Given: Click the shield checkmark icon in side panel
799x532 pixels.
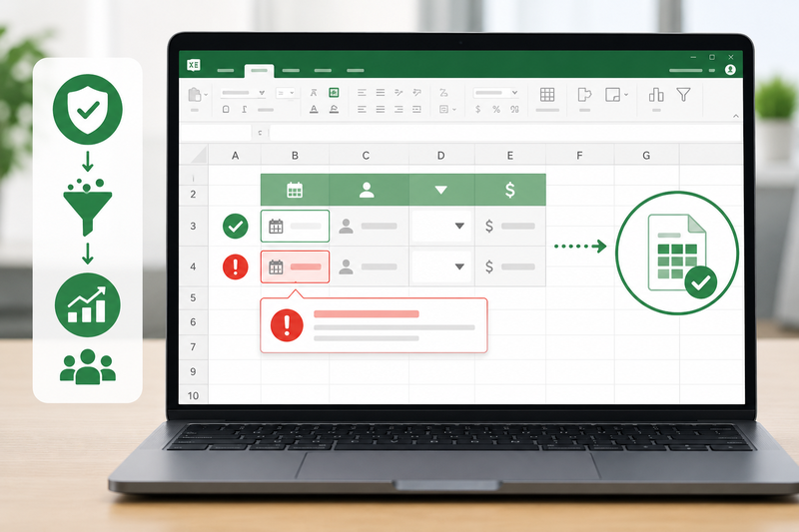Looking at the screenshot, I should tap(88, 109).
